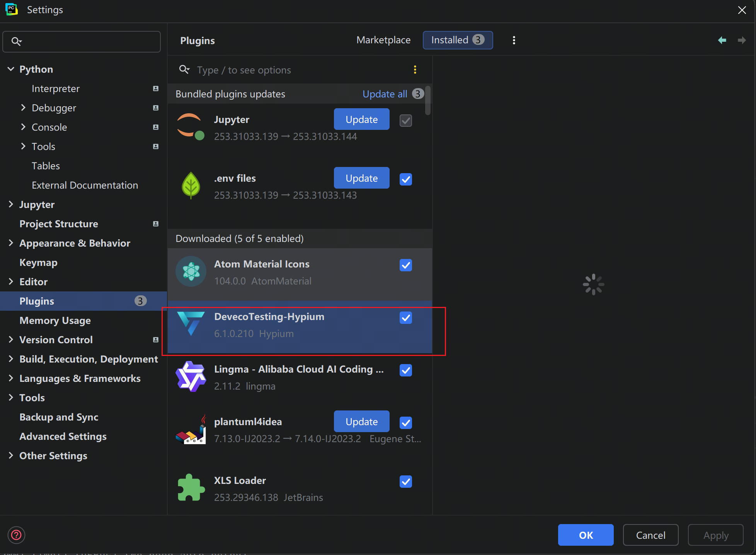The height and width of the screenshot is (555, 756).
Task: Focus the plugin search field
Action: 300,70
